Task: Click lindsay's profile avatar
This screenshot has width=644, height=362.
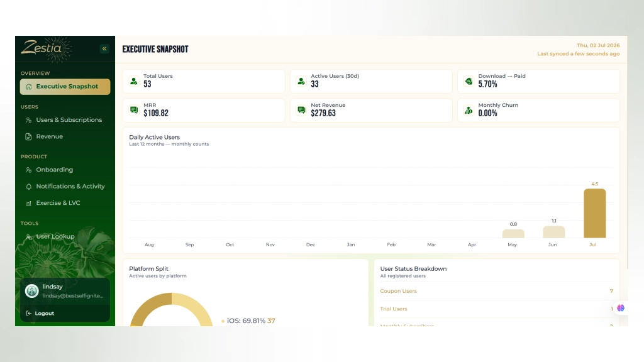Action: coord(31,291)
